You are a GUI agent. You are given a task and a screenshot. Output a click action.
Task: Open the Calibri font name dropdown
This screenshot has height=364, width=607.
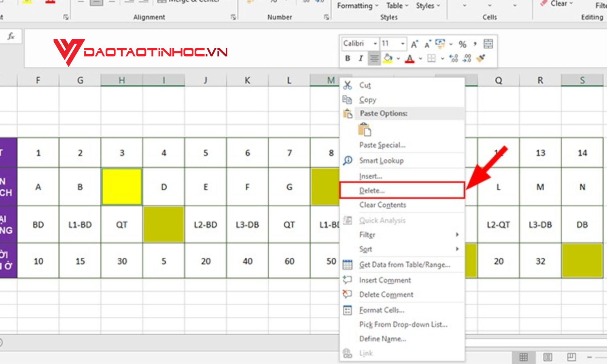coord(375,44)
